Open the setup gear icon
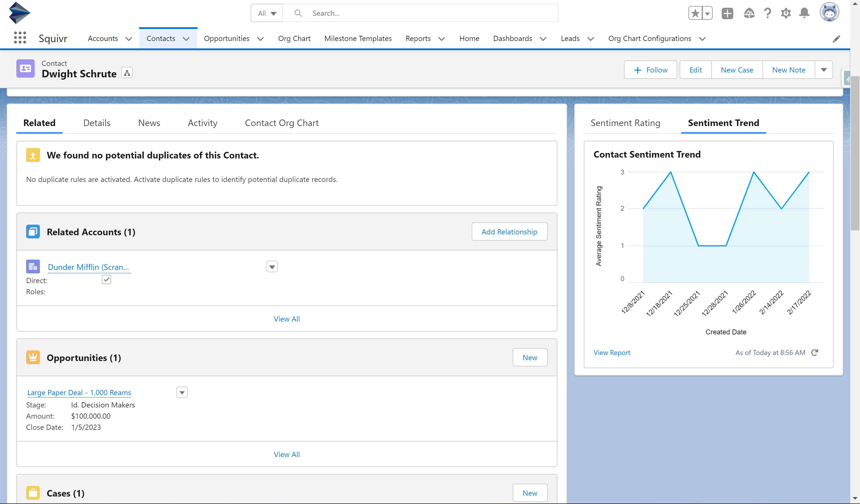This screenshot has width=860, height=504. click(x=786, y=13)
